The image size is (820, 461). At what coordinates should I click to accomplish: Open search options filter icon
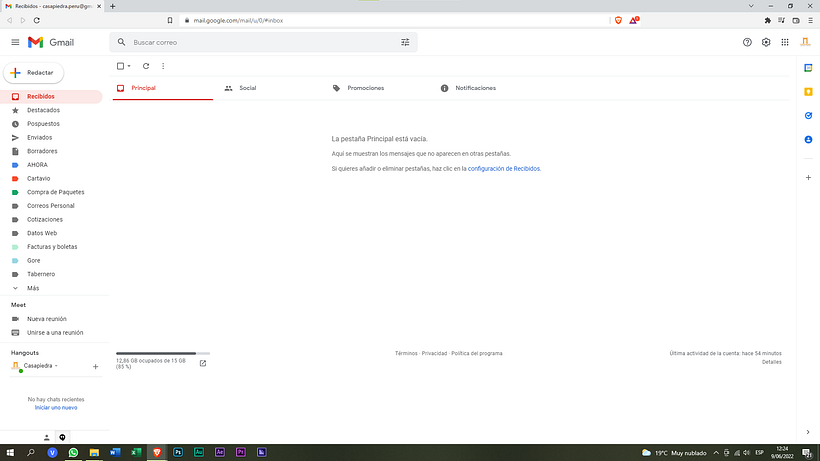point(405,42)
